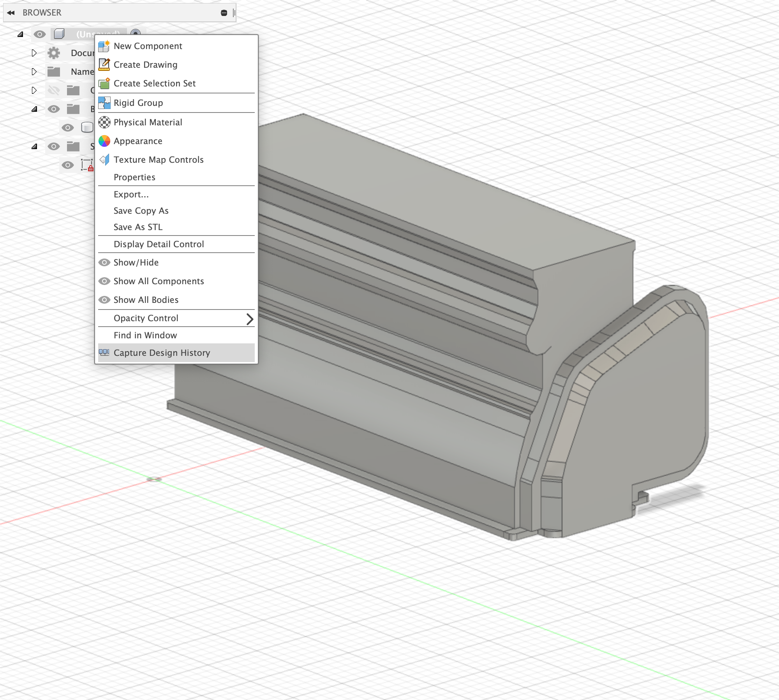Click Show All Components in context menu
Screen dimensions: 779x700
(159, 281)
